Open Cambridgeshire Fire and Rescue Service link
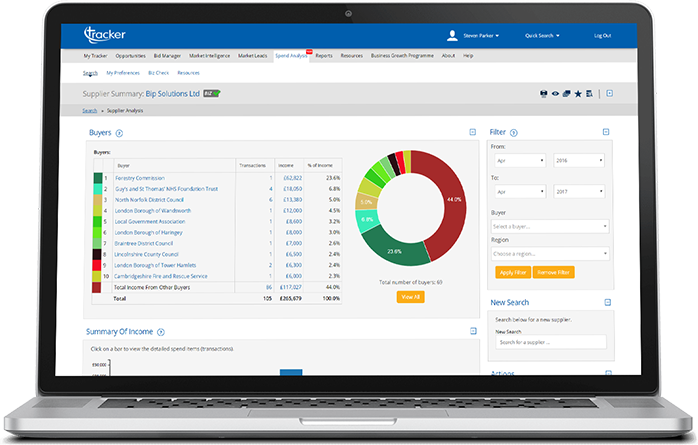Viewport: 698px width, 445px height. click(x=161, y=276)
